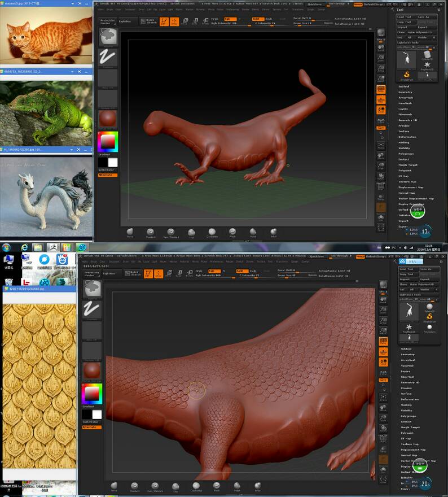Image resolution: width=448 pixels, height=497 pixels.
Task: Expand Masking sub-palette in upper Tool palette
Action: click(404, 143)
